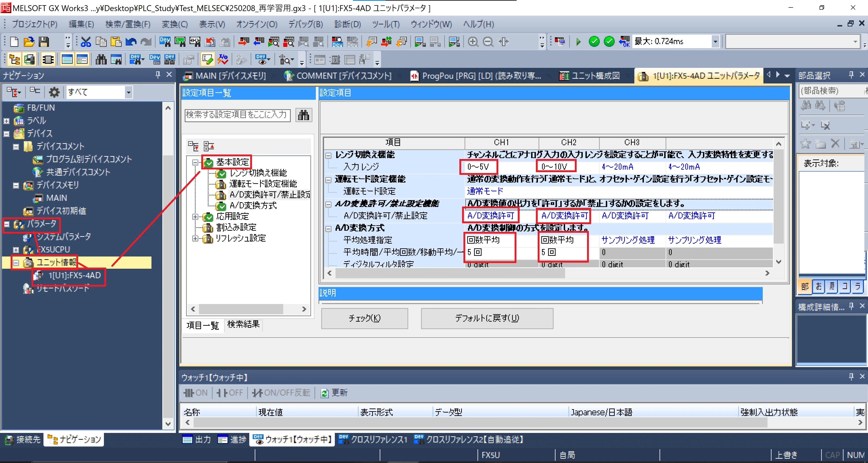Click the Find binoculars icon in second toolbar
Viewport: 868px width, 463px height.
click(x=101, y=60)
